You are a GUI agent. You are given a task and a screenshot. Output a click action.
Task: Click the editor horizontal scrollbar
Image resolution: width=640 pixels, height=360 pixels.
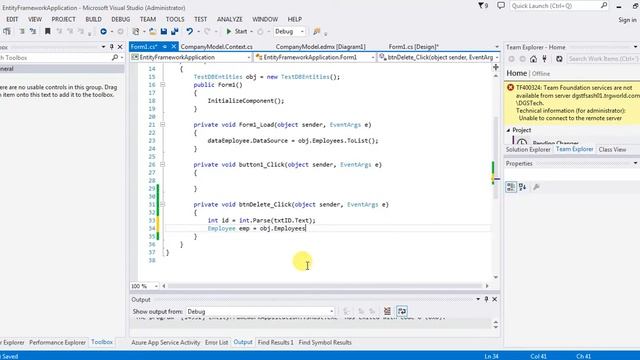(325, 286)
